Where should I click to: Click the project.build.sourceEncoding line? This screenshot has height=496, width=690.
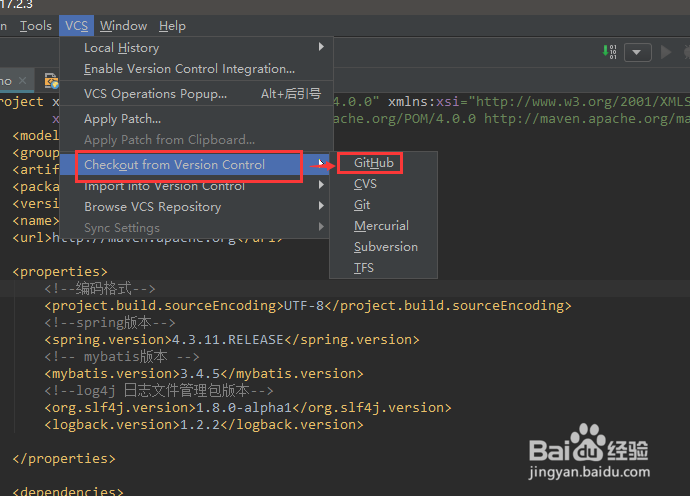(x=308, y=306)
